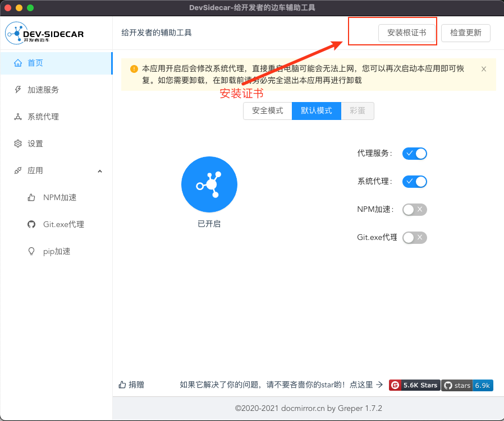Screen dimensions: 504x421
Task: Click the thumbs-up icon beside NPM加速
Action: point(31,197)
